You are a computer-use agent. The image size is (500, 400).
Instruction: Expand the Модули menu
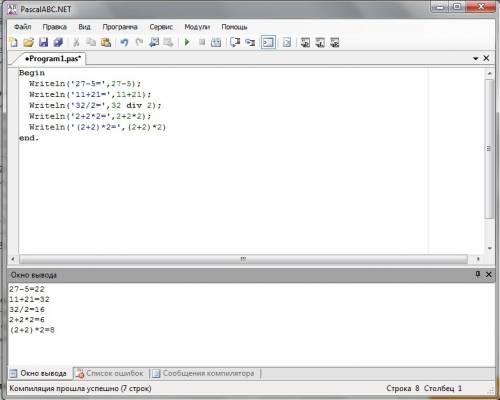(x=197, y=27)
